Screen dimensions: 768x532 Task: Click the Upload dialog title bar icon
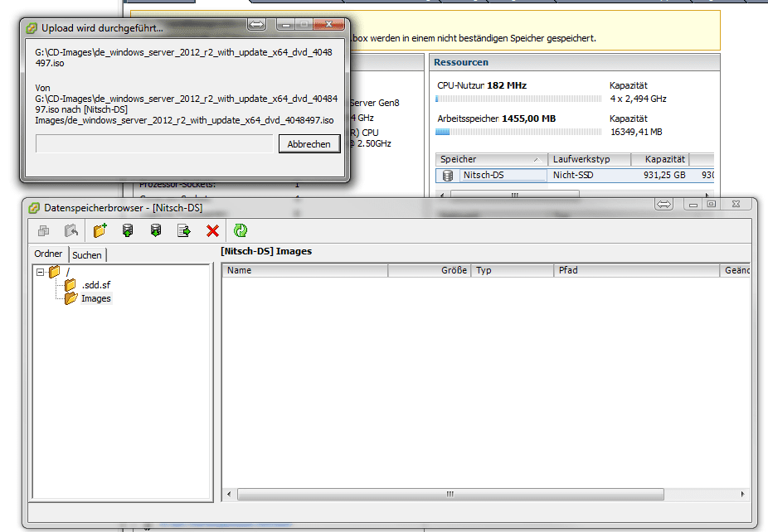[32, 28]
